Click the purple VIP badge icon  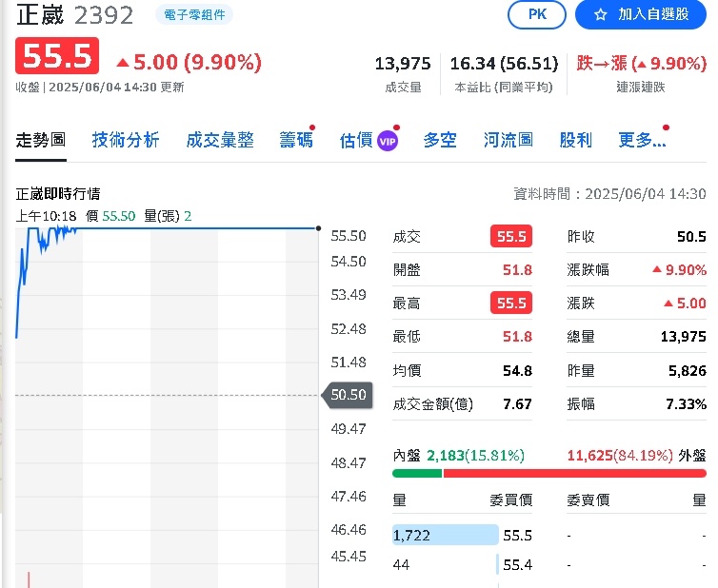pyautogui.click(x=388, y=141)
